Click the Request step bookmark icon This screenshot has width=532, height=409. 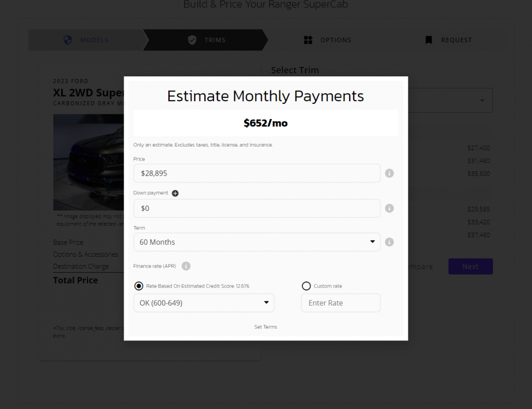(429, 40)
